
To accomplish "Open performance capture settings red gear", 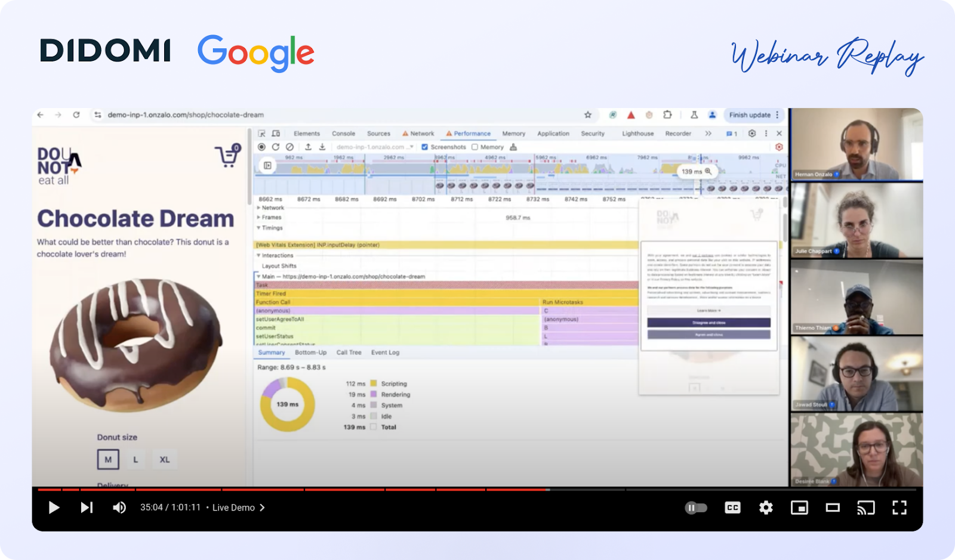I will [x=779, y=147].
